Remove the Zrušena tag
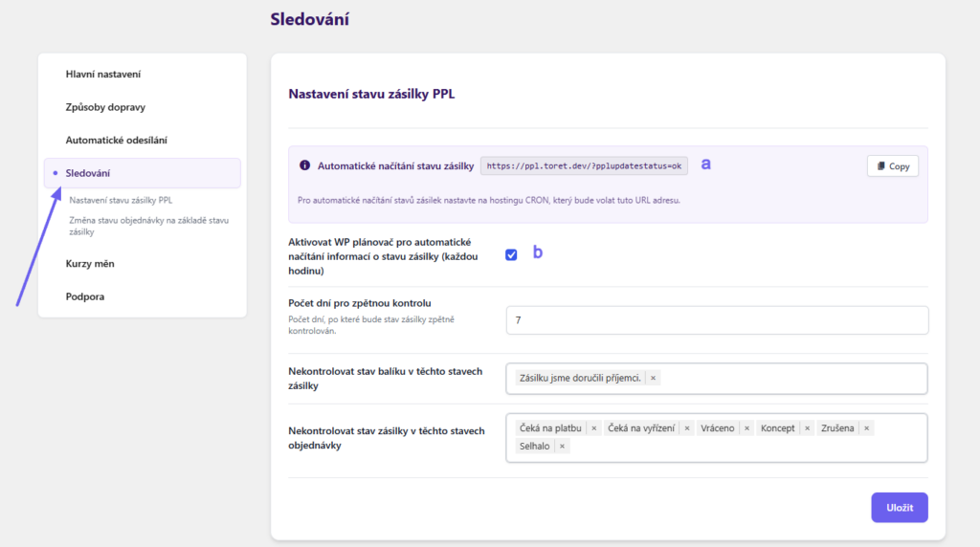The width and height of the screenshot is (980, 547). 866,428
